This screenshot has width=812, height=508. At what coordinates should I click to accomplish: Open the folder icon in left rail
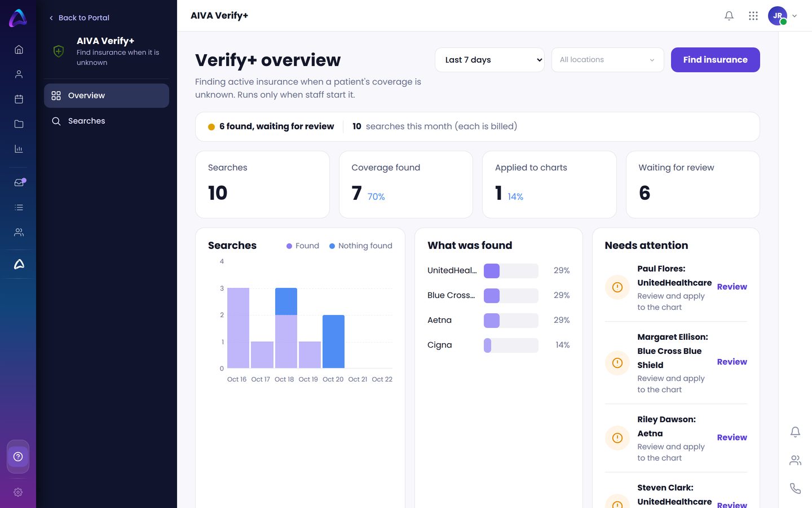coord(19,124)
